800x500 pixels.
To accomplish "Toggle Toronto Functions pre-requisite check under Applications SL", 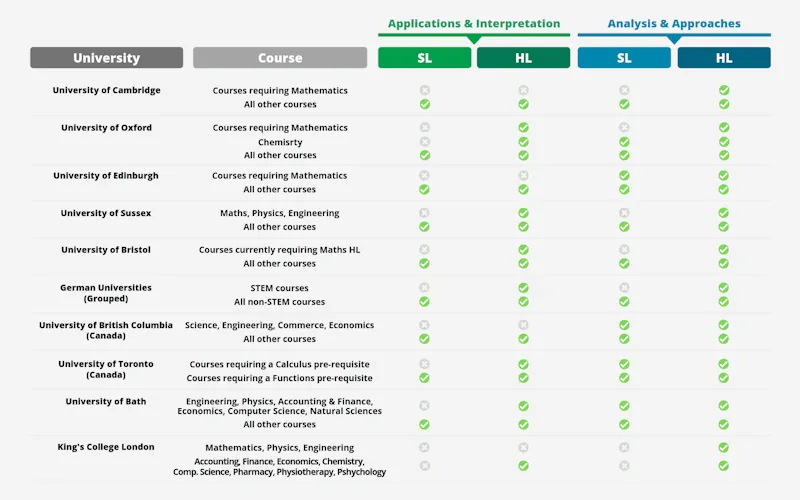I will [424, 378].
